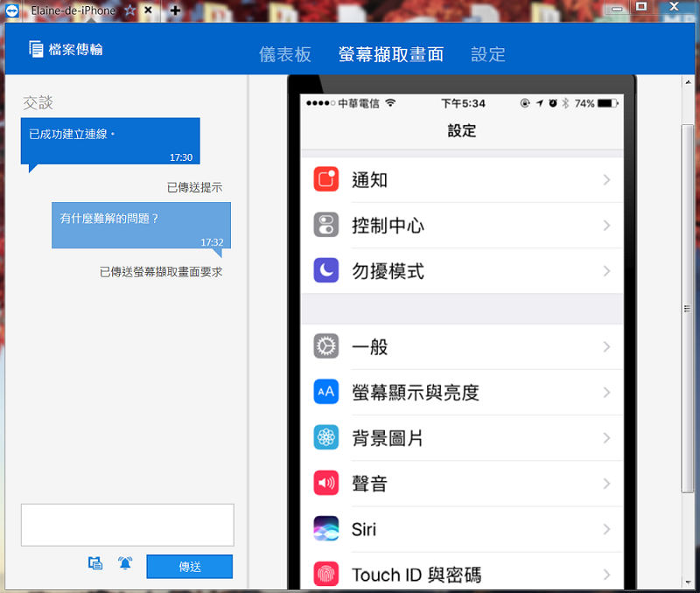
Task: Open the 設定 tab in blue header
Action: [488, 54]
